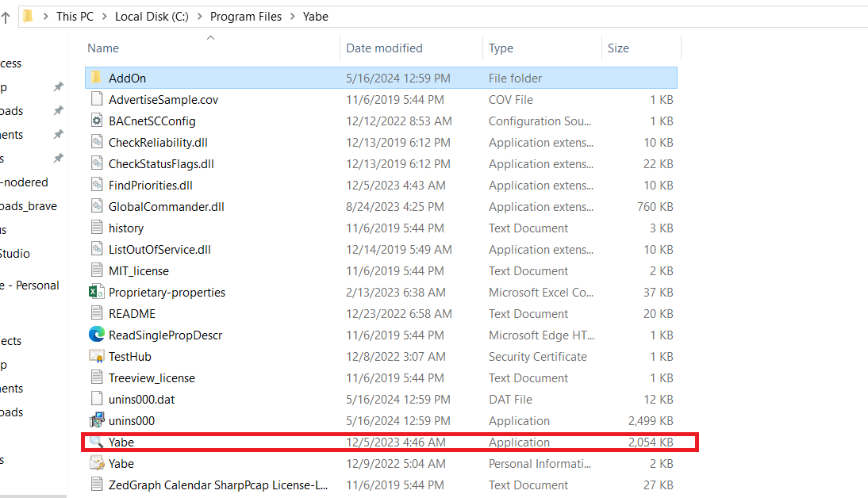Click the Yabe breadcrumb segment
The image size is (868, 498).
tap(316, 17)
